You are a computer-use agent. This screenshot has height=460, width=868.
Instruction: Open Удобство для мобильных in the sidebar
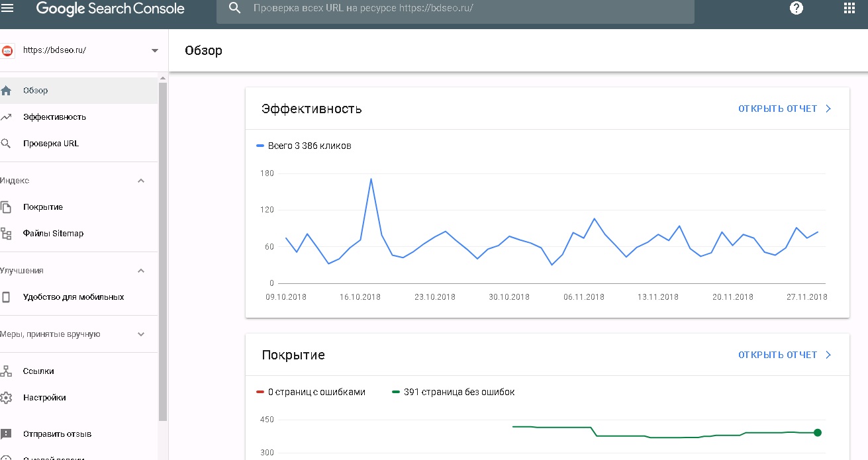[79, 297]
